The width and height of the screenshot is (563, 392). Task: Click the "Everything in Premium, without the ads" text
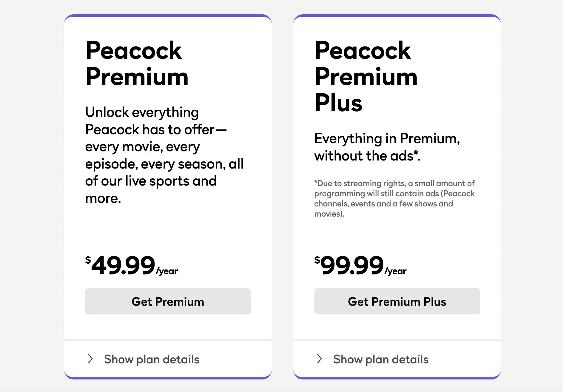[x=387, y=147]
